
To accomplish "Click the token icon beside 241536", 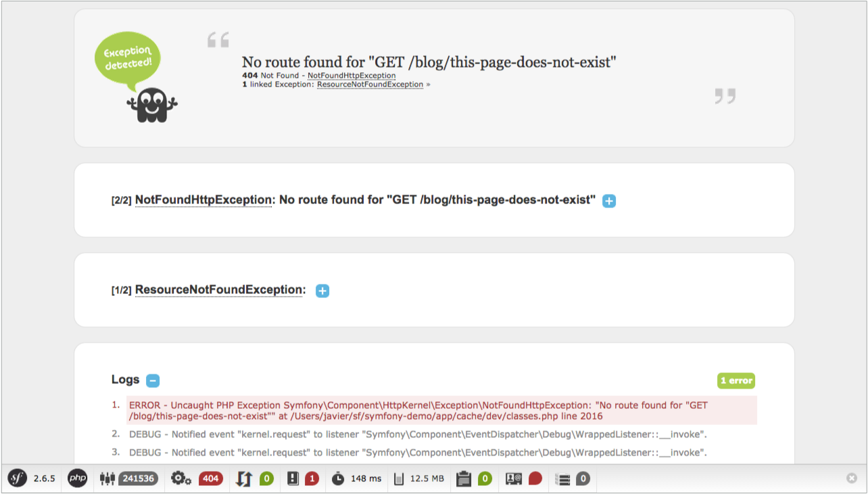I will pyautogui.click(x=107, y=478).
